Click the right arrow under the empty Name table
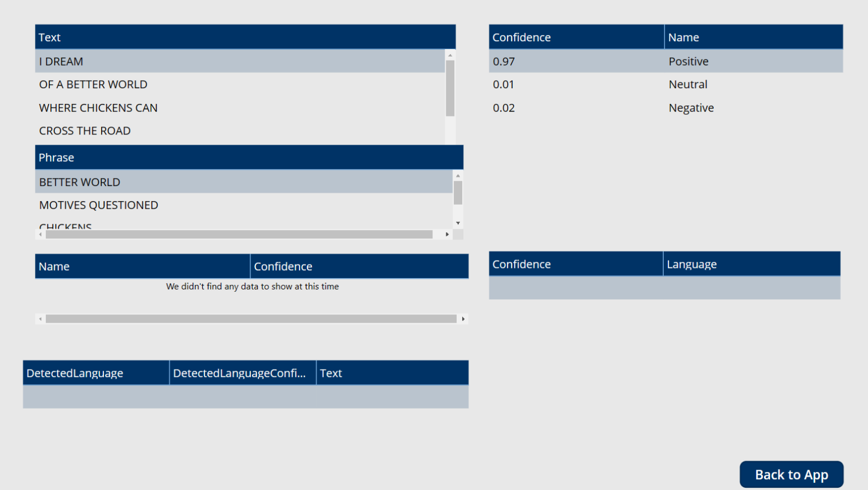 463,318
